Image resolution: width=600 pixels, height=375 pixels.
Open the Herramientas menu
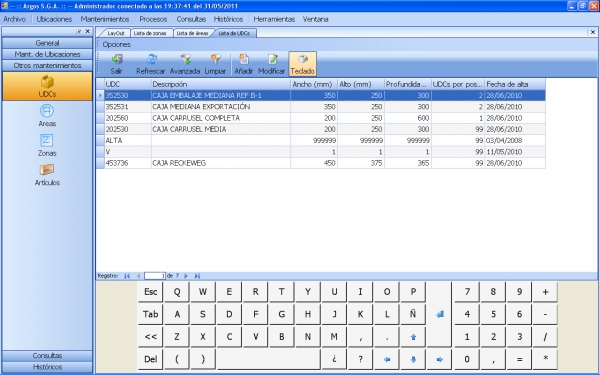[x=274, y=19]
